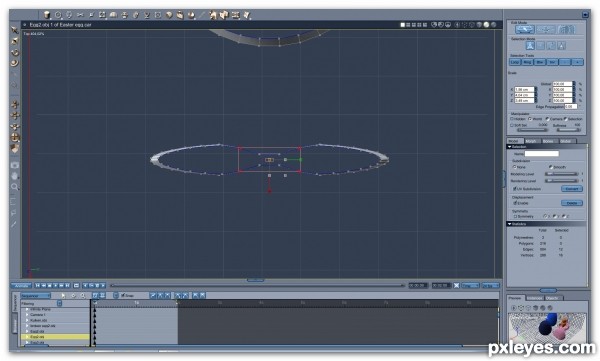600x361 pixels.
Task: Choose the third Edit Mode button
Action: tap(566, 29)
